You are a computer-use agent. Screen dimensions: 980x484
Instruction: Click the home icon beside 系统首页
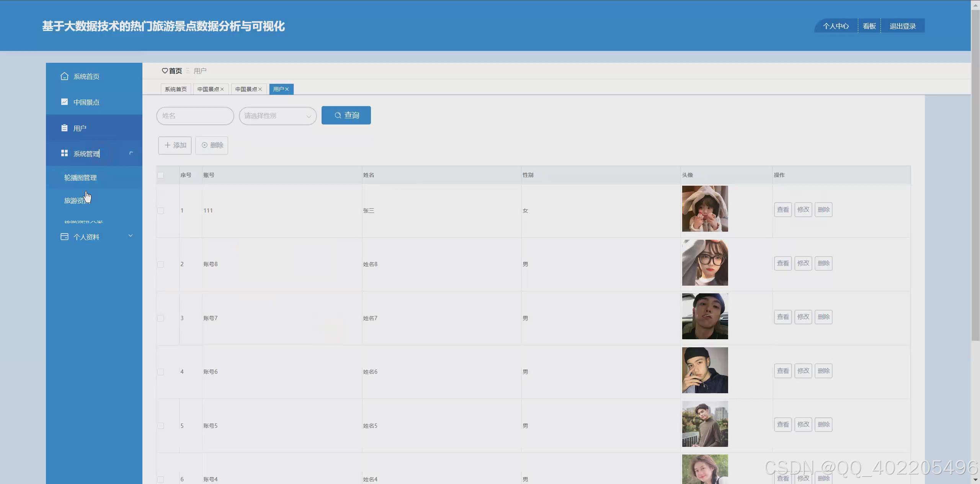click(x=64, y=76)
